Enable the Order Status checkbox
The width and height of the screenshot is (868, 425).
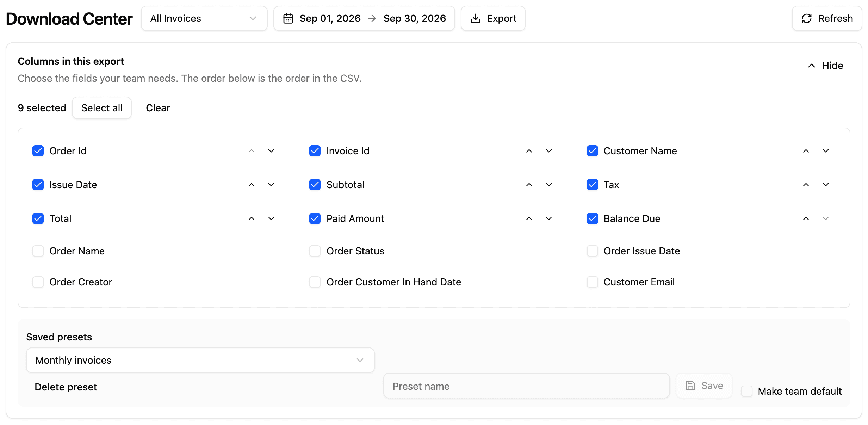click(315, 251)
